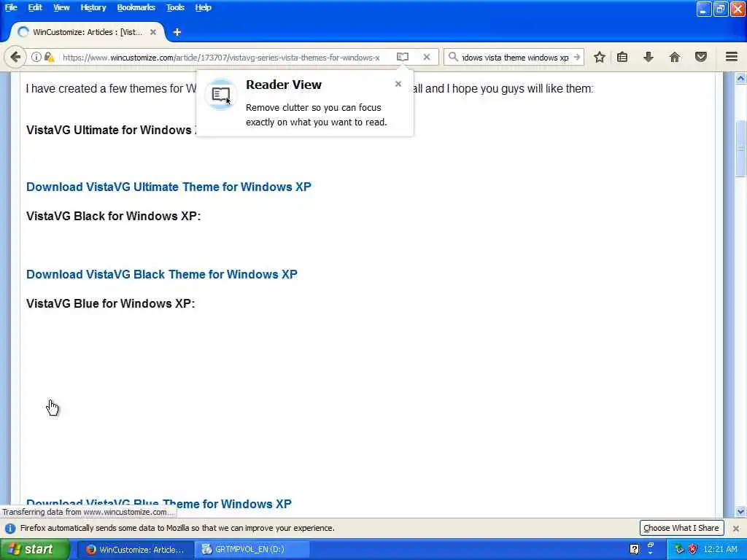Click Download VistaVG Blue Theme link

point(158,504)
